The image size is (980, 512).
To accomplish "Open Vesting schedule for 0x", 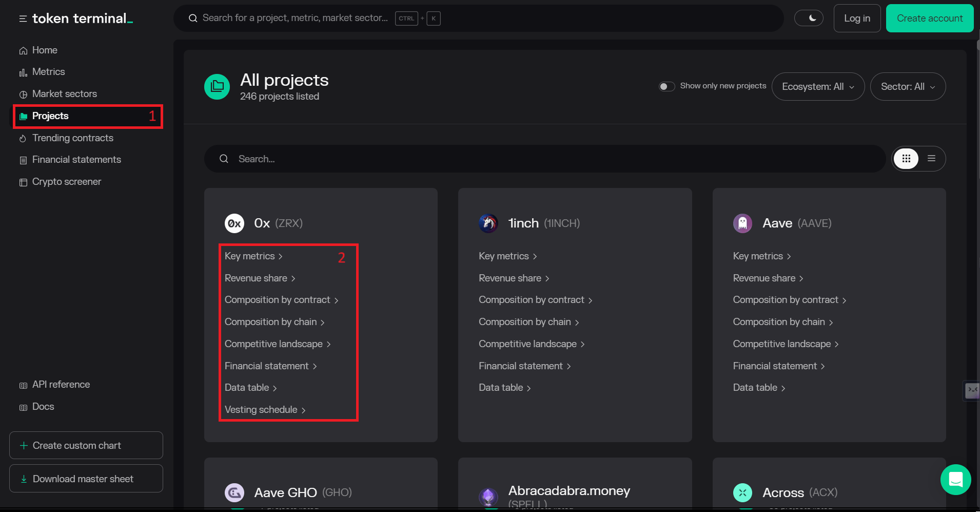I will [x=265, y=410].
